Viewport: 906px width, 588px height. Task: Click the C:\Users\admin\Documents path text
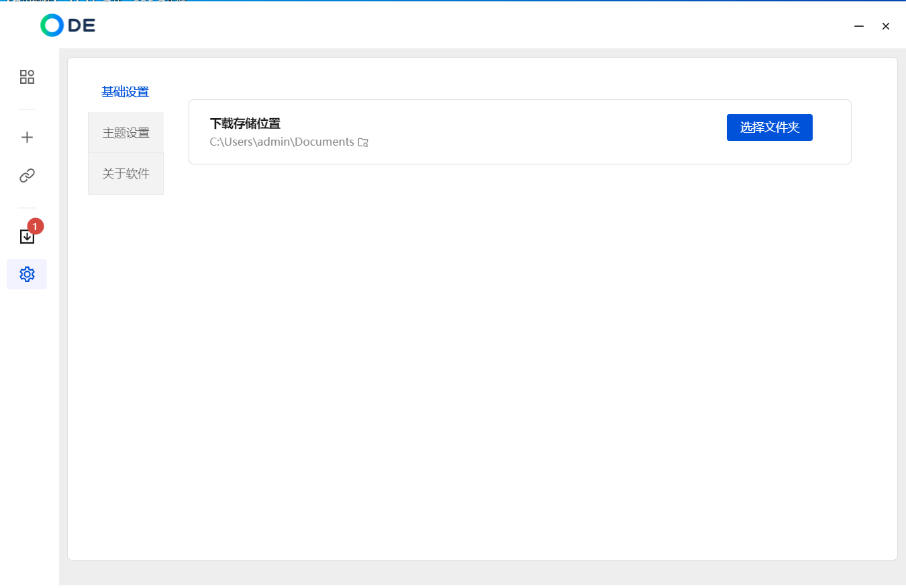click(282, 142)
